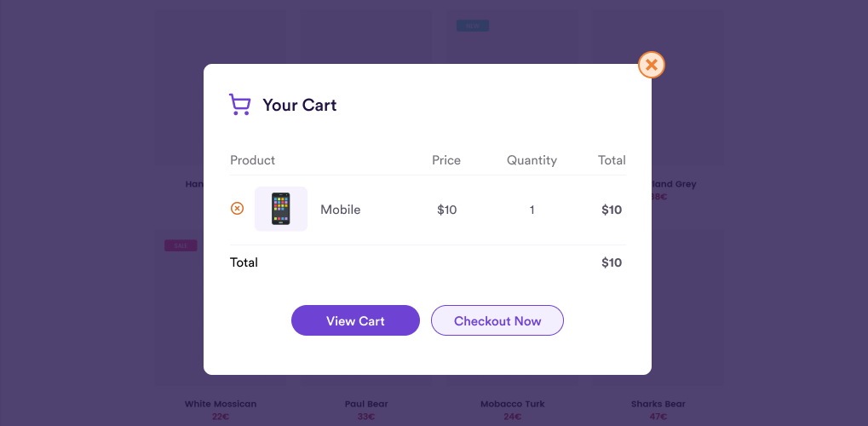Click the quantity value 1
This screenshot has height=426, width=868.
click(x=532, y=210)
